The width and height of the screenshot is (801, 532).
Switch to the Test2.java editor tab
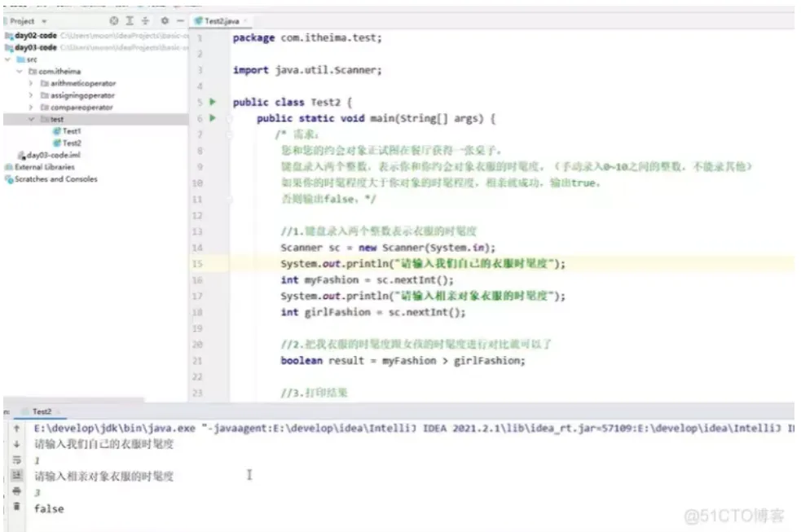(221, 21)
